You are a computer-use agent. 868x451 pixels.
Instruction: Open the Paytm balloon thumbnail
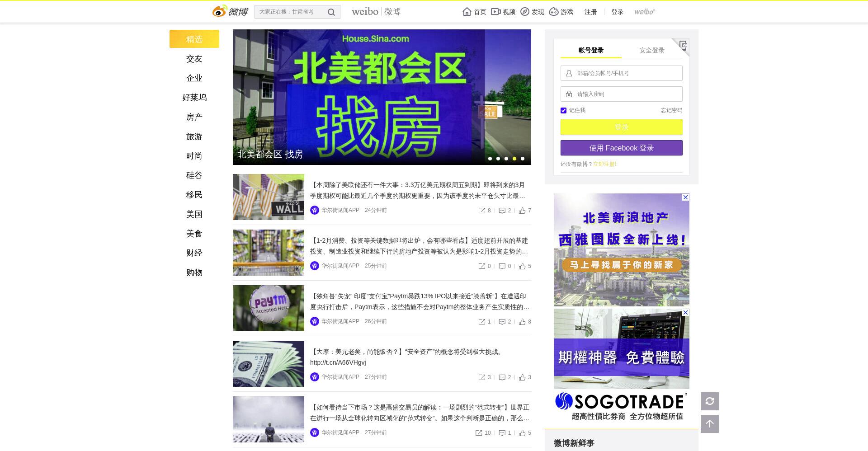[269, 308]
